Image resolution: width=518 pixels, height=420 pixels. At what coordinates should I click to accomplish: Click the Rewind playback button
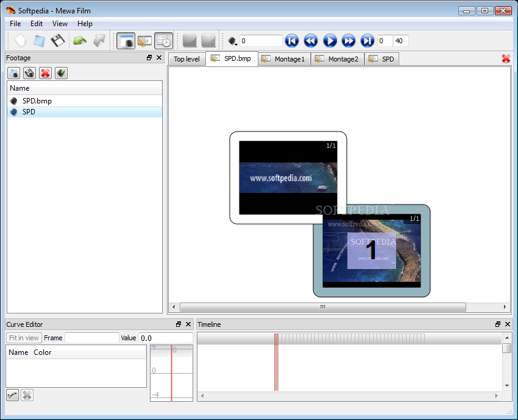point(311,41)
